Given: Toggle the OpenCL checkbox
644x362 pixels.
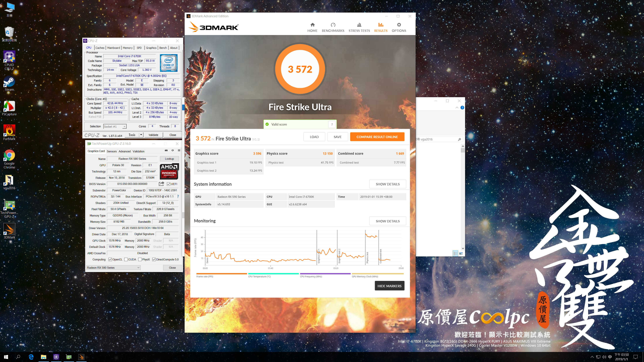Looking at the screenshot, I should click(x=110, y=260).
